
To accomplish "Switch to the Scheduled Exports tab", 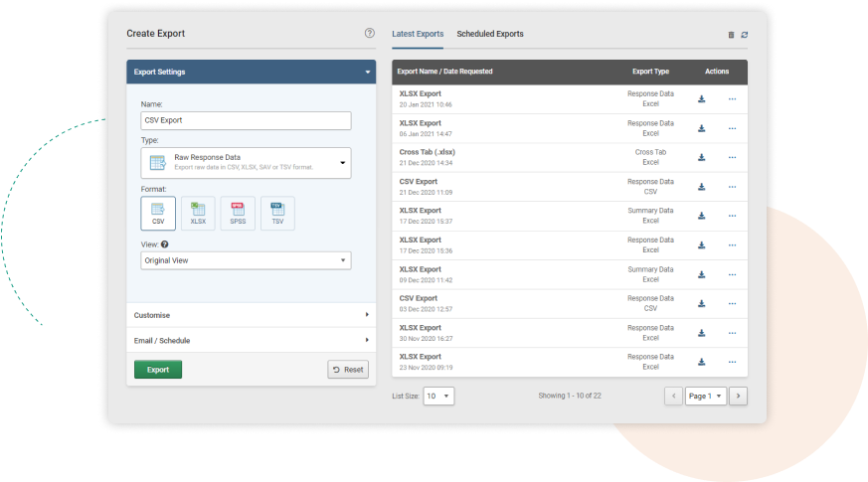I will pos(490,34).
